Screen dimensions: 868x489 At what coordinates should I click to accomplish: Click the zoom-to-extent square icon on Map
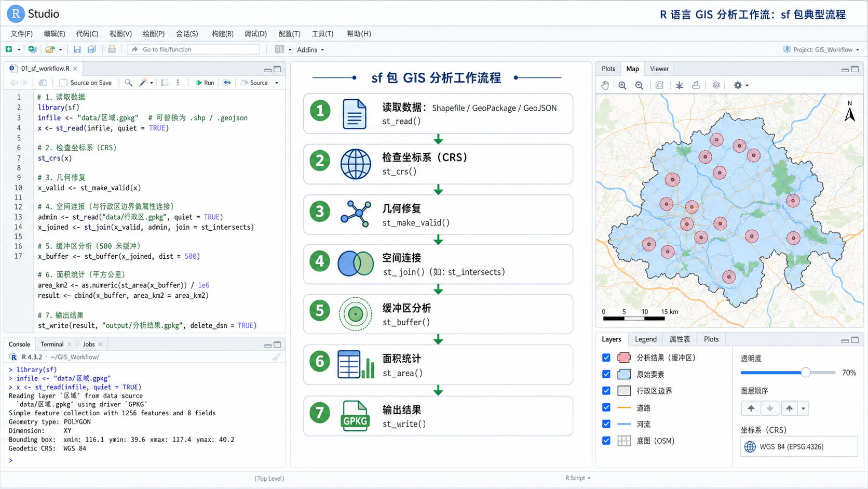[x=659, y=85]
